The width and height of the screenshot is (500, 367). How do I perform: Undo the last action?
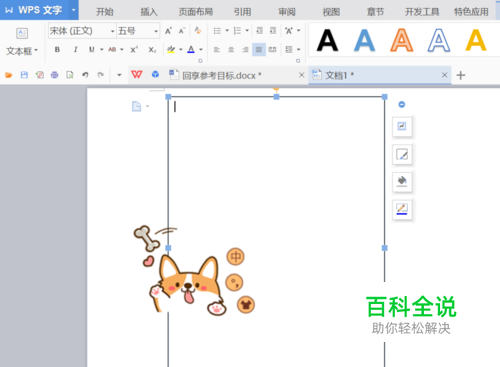(x=85, y=75)
